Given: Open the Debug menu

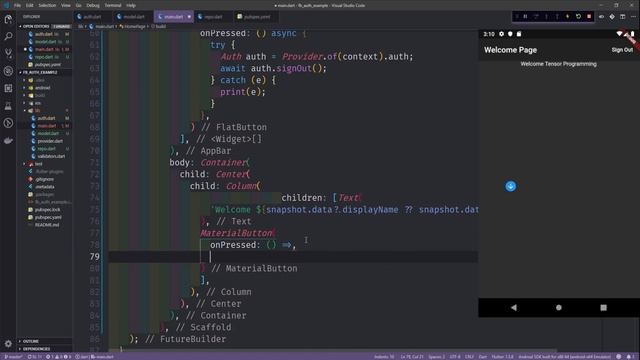Looking at the screenshot, I should tap(93, 5).
